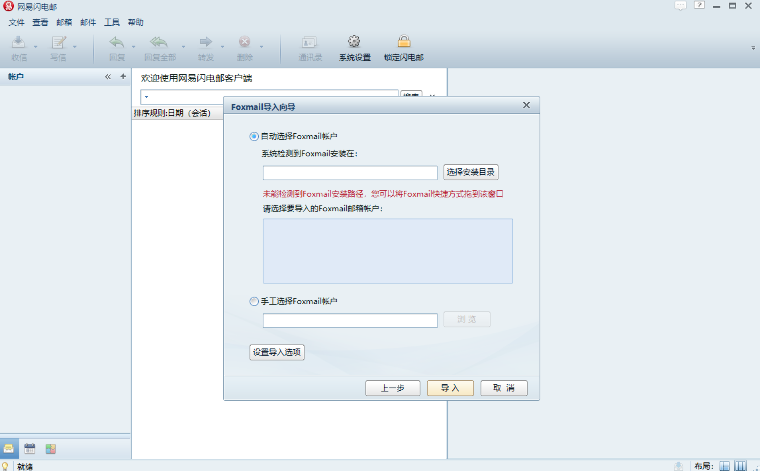Image resolution: width=760 pixels, height=471 pixels.
Task: Open the Address Book toolbar icon
Action: click(x=310, y=42)
